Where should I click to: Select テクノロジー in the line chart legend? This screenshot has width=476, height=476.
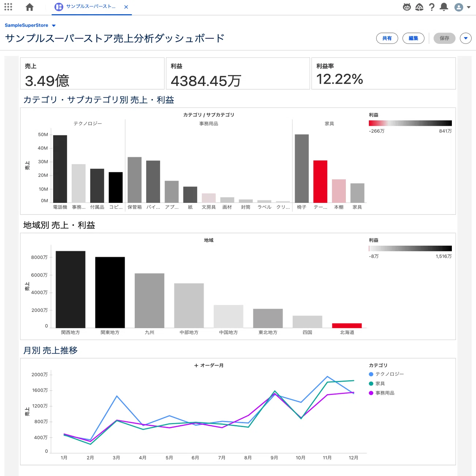(x=386, y=374)
